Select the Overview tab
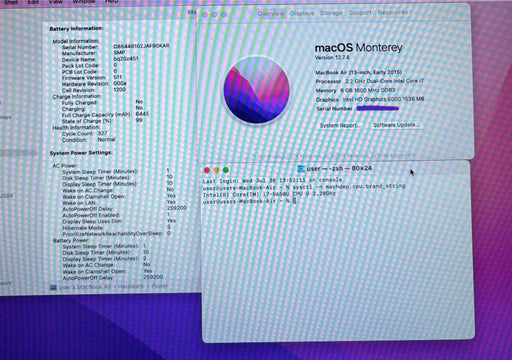 pyautogui.click(x=271, y=14)
